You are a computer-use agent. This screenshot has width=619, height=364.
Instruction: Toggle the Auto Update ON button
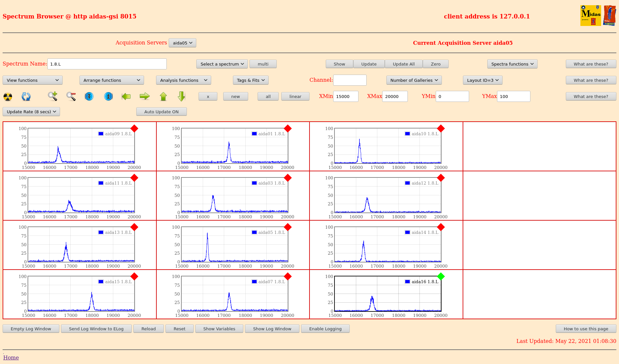click(161, 112)
